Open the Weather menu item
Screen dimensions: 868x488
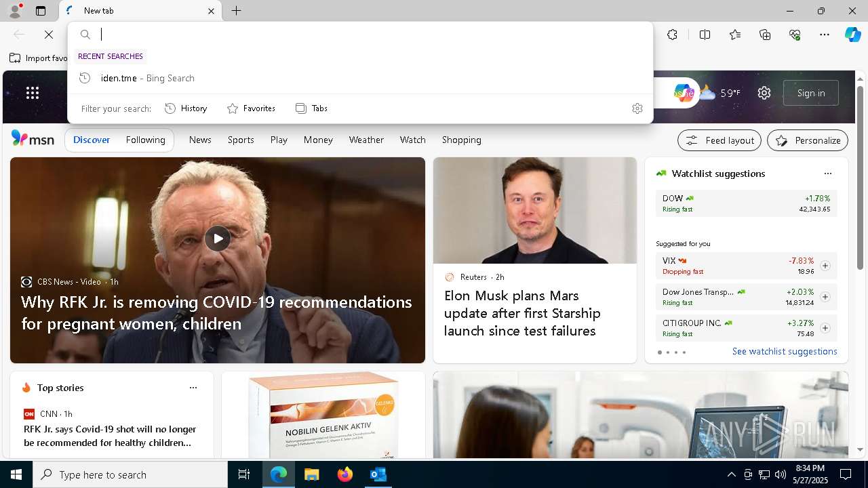pyautogui.click(x=366, y=140)
